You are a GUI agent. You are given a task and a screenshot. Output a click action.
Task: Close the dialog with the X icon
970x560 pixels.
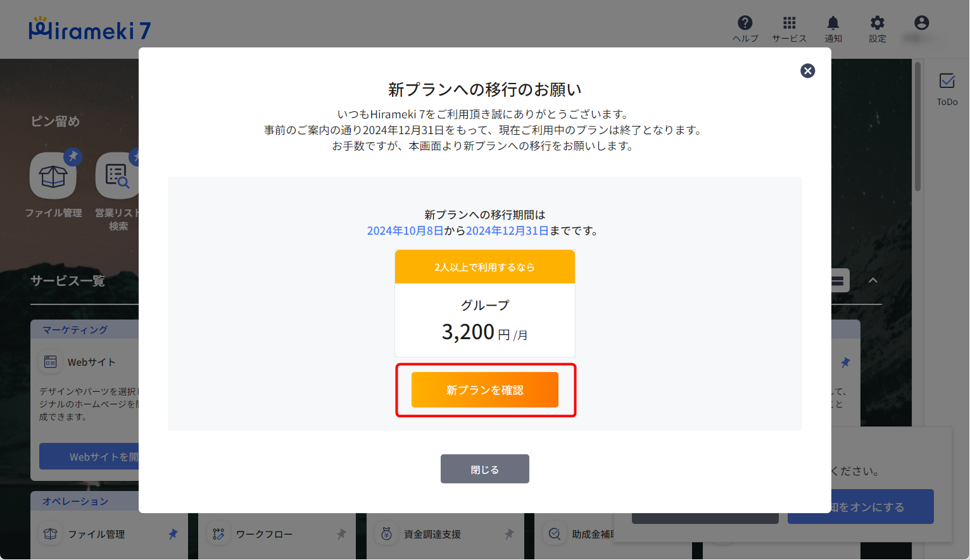tap(807, 71)
